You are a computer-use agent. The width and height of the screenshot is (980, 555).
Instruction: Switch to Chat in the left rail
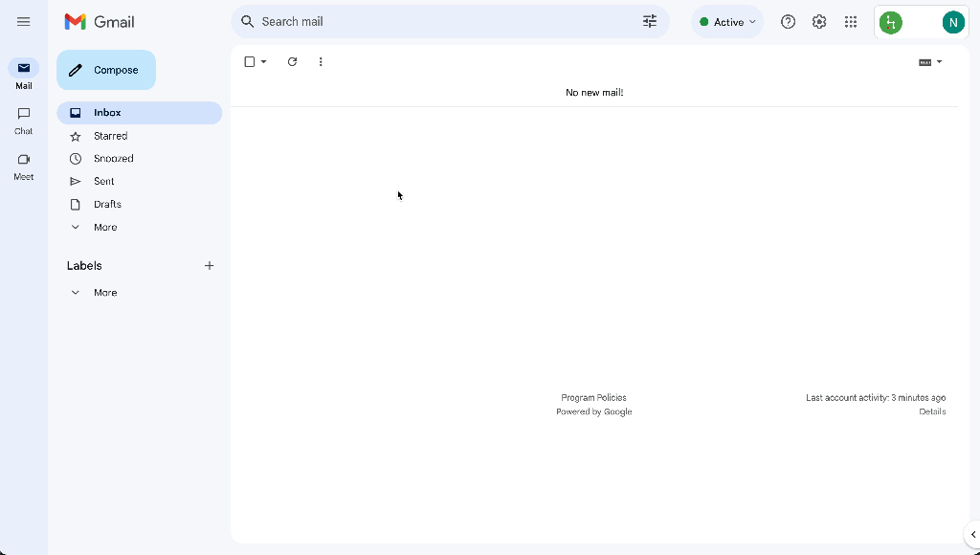point(24,120)
